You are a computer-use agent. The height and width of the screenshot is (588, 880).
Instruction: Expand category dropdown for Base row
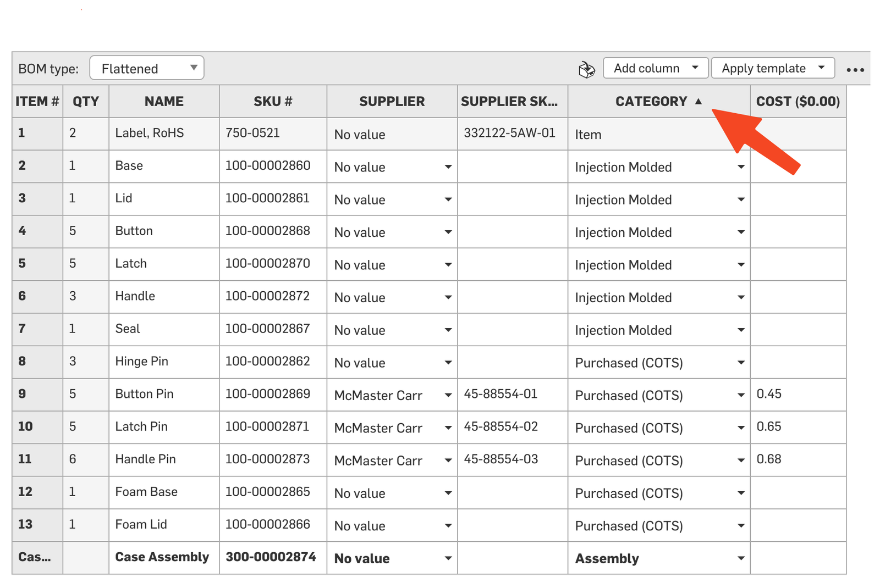click(x=740, y=167)
